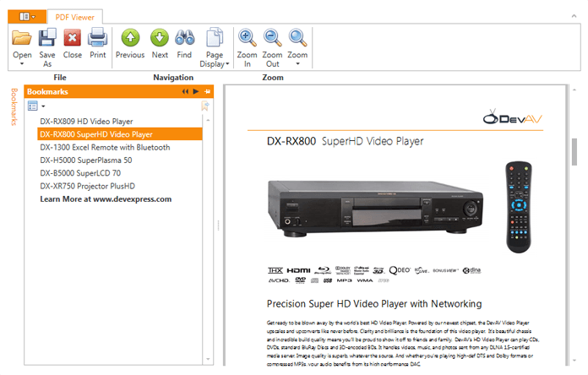
Task: Expand Page Display dropdown arrow
Action: click(227, 63)
